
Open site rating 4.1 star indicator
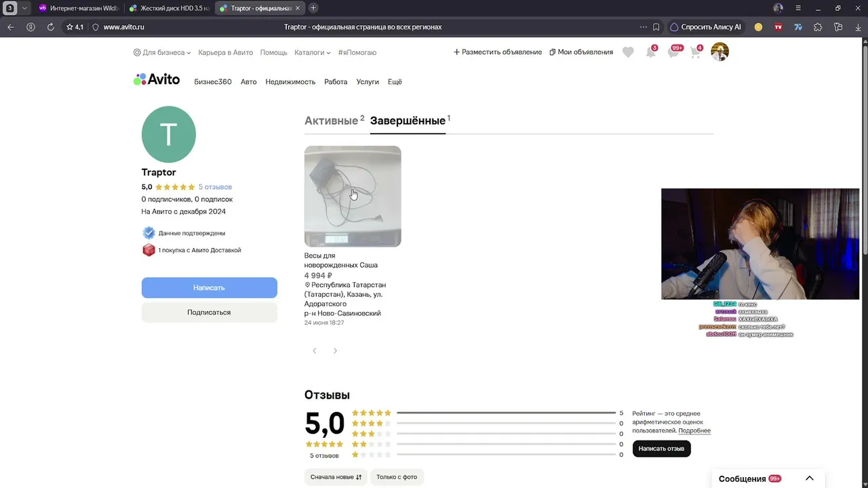point(75,27)
